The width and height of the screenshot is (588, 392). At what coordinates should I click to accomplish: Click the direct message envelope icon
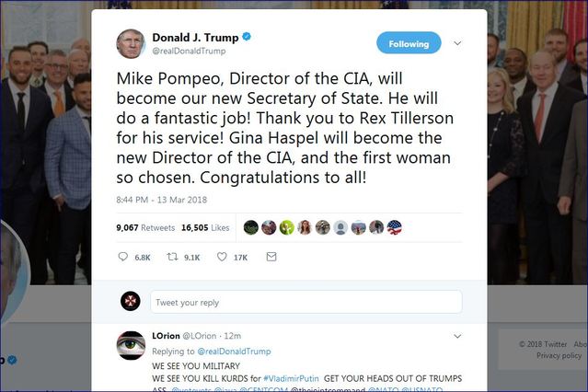point(271,257)
